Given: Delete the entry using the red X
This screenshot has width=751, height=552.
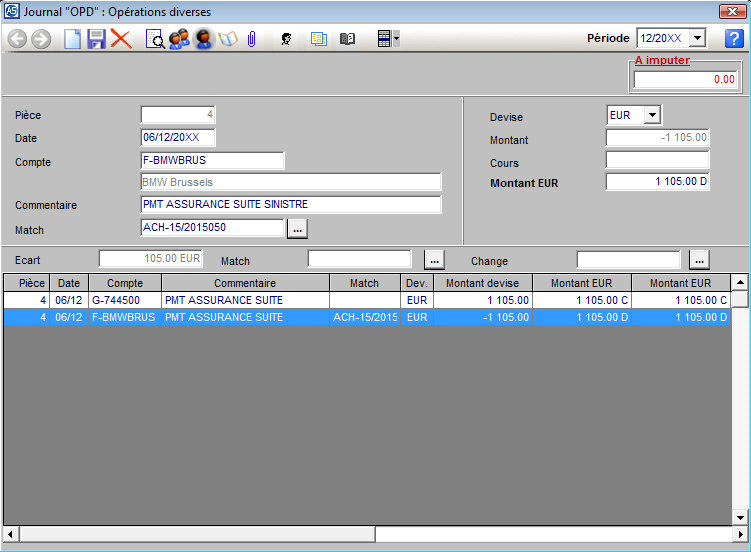Looking at the screenshot, I should [121, 39].
